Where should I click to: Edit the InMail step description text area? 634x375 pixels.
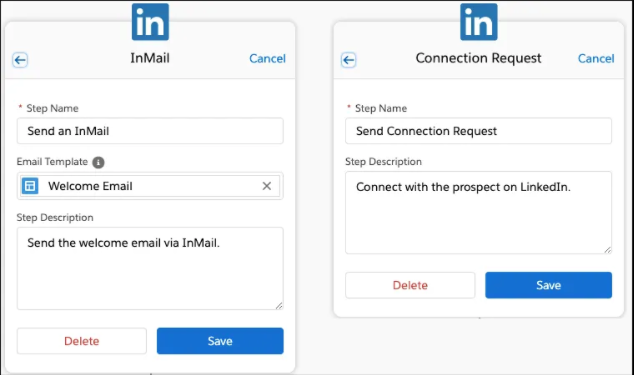(150, 269)
